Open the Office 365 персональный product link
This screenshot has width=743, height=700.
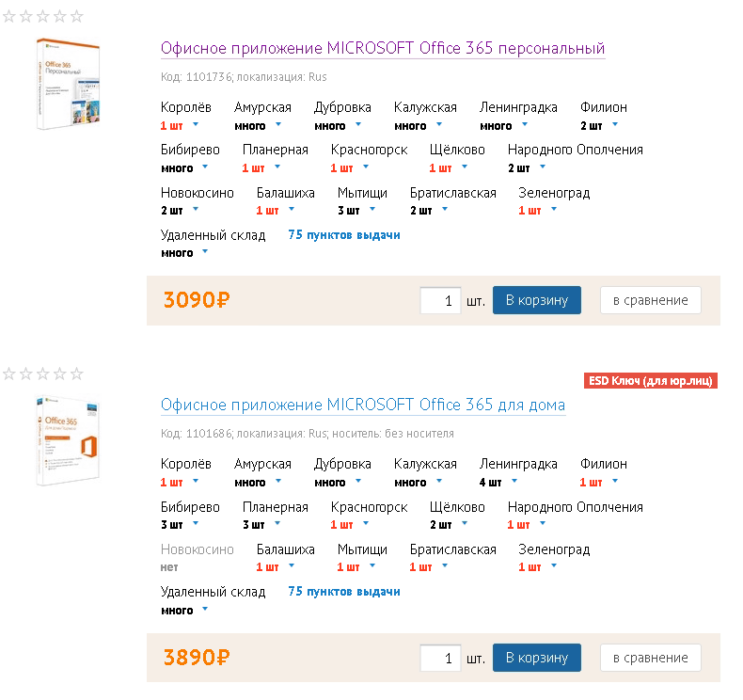tap(383, 48)
